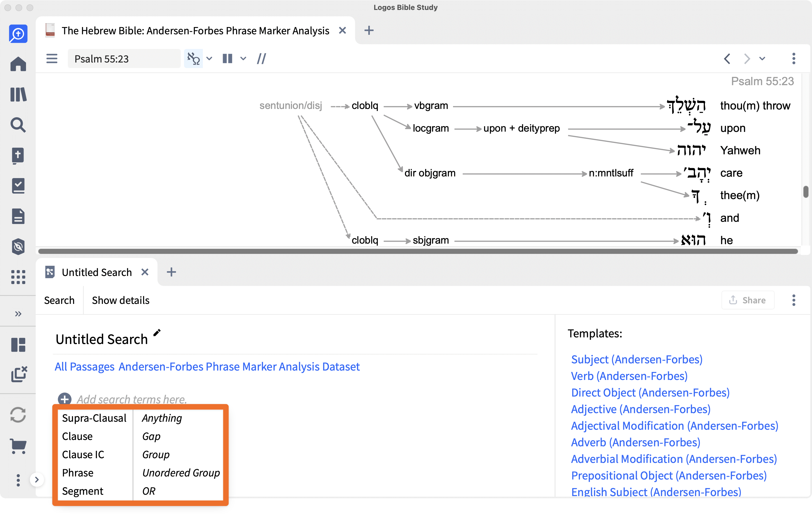812x516 pixels.
Task: Click Andersen-Forbes Phrase Marker Analysis Dataset link
Action: (x=239, y=366)
